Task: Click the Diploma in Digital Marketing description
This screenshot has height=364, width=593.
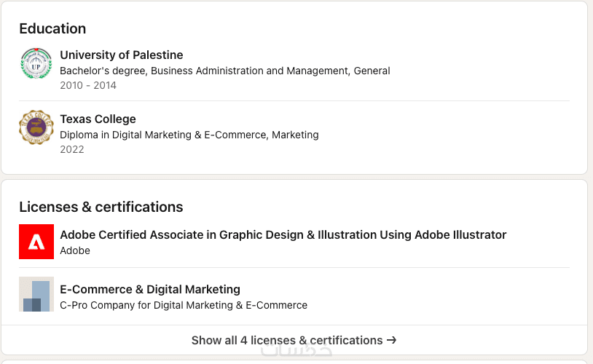Action: tap(189, 135)
